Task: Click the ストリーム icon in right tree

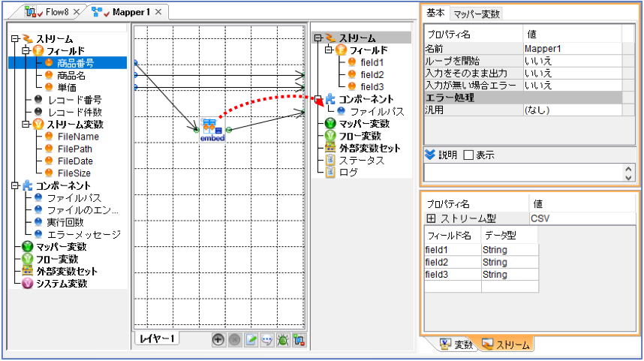Action: coord(330,38)
